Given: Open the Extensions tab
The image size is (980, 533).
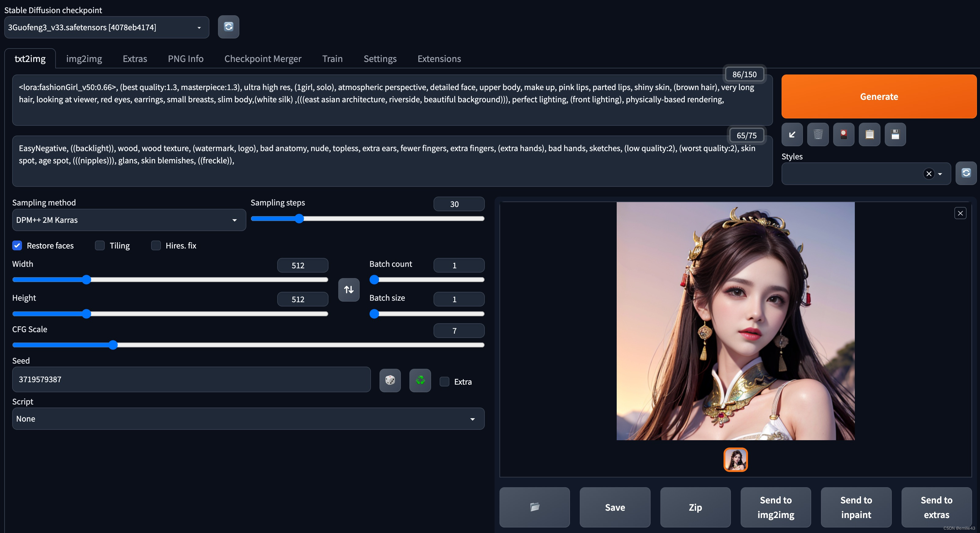Looking at the screenshot, I should tap(439, 59).
